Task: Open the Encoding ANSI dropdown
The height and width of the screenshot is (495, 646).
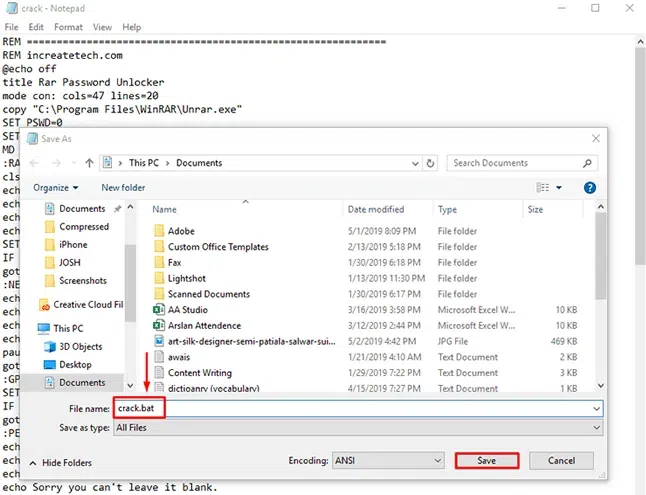Action: (x=388, y=460)
